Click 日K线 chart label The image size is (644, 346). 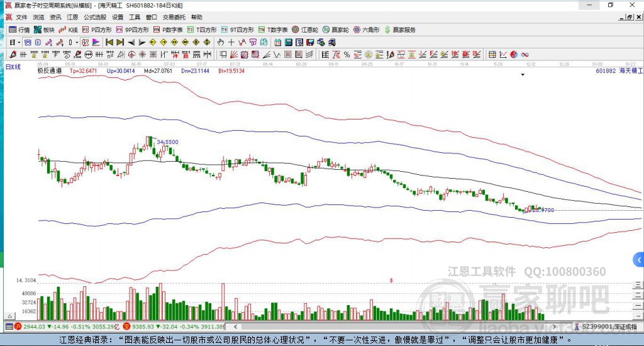13,67
